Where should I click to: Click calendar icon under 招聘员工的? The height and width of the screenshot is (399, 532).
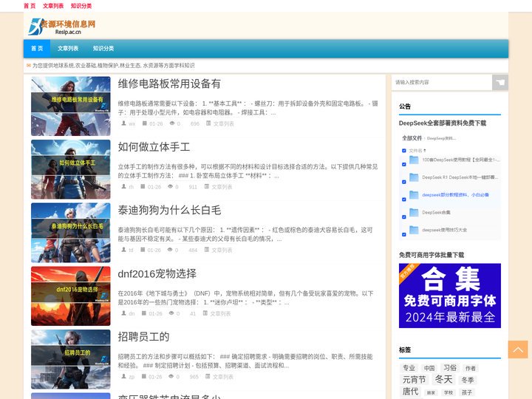[144, 376]
